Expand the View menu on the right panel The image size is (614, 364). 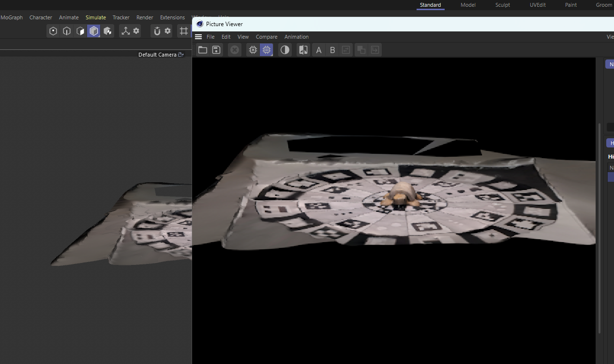point(610,36)
